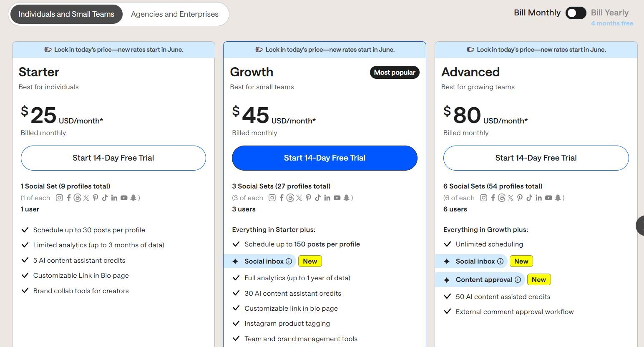Image resolution: width=644 pixels, height=347 pixels.
Task: Start the Advanced plan 14-day free trial
Action: pos(536,158)
